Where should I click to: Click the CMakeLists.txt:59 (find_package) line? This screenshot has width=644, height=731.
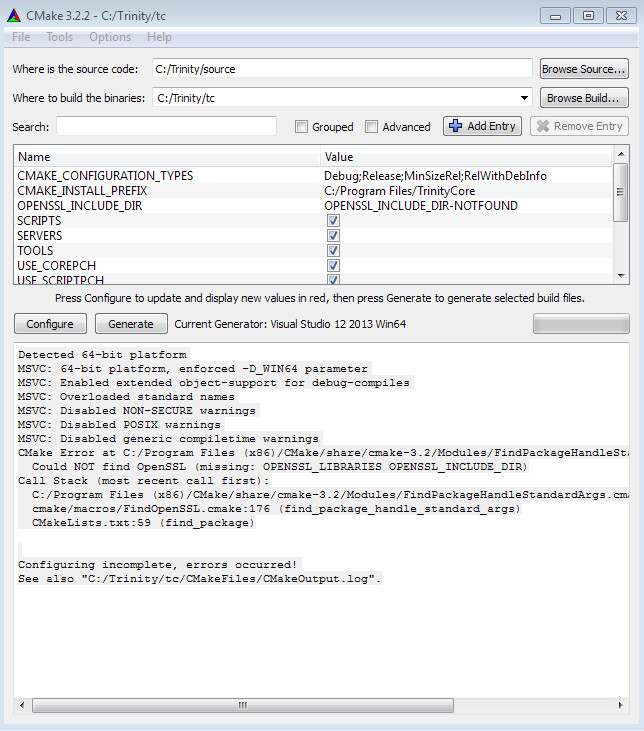[143, 523]
